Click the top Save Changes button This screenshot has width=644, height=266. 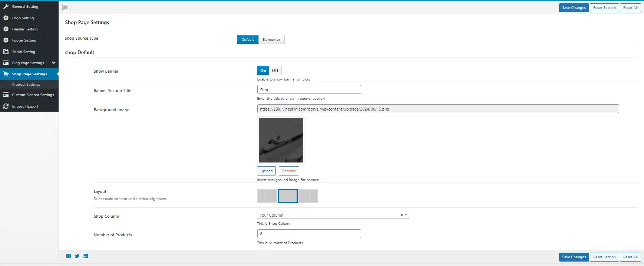point(574,8)
